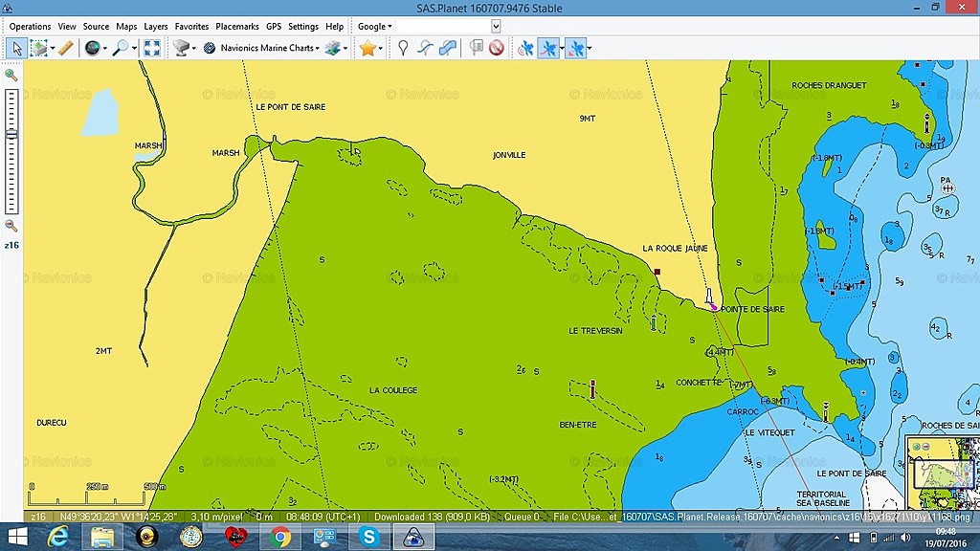The width and height of the screenshot is (980, 551).
Task: Click the add polygon placemark icon
Action: tap(447, 48)
